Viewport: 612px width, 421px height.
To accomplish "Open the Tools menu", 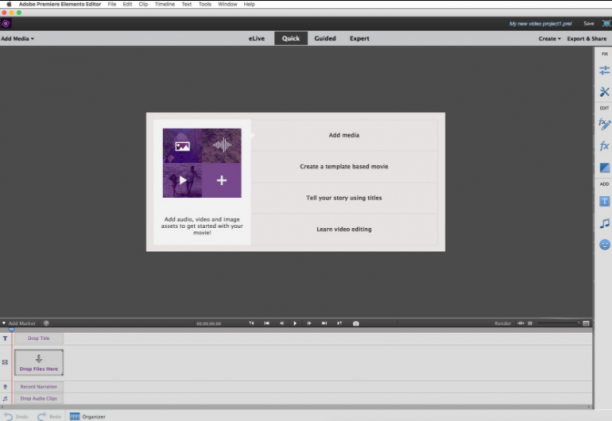I will point(205,4).
